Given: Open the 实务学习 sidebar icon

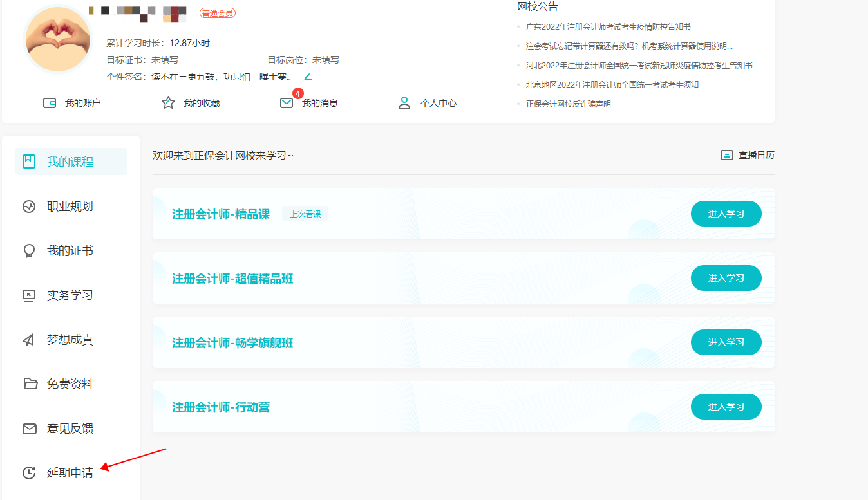Looking at the screenshot, I should [x=28, y=295].
